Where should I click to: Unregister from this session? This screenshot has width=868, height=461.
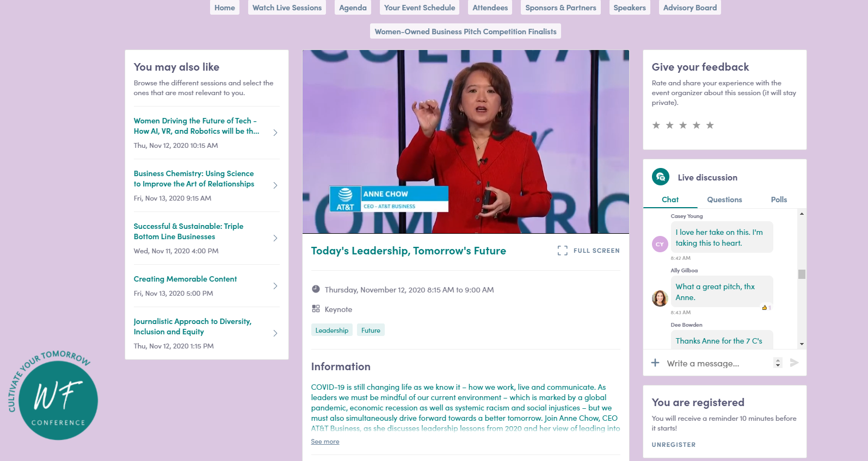pos(674,445)
